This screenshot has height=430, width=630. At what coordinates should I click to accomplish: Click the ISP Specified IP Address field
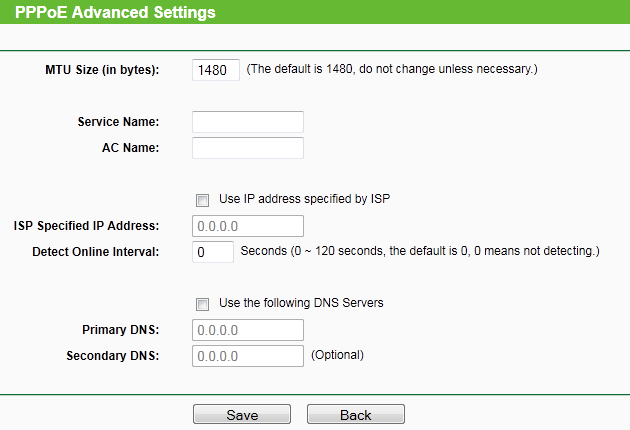pos(247,226)
